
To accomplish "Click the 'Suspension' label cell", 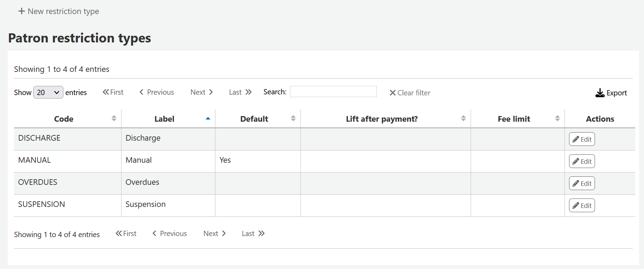I will [x=168, y=206].
